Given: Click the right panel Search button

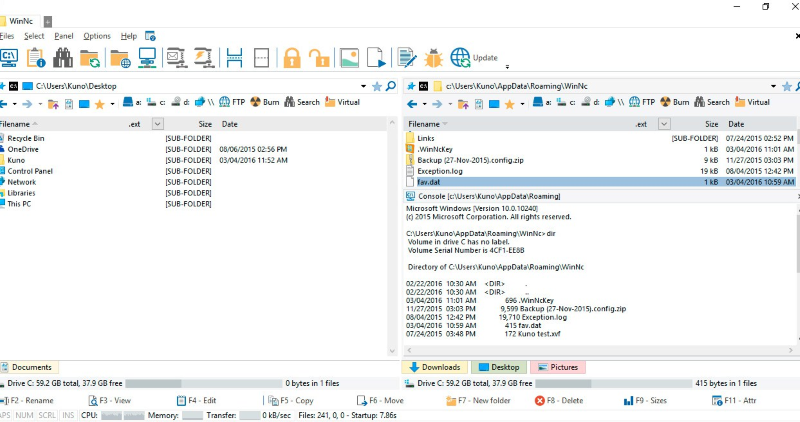Looking at the screenshot, I should [x=712, y=102].
